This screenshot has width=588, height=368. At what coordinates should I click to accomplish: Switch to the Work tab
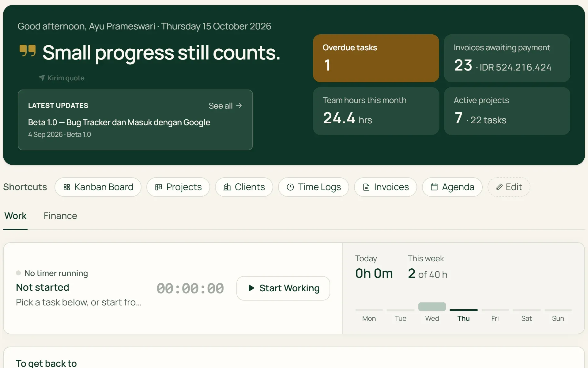click(15, 216)
